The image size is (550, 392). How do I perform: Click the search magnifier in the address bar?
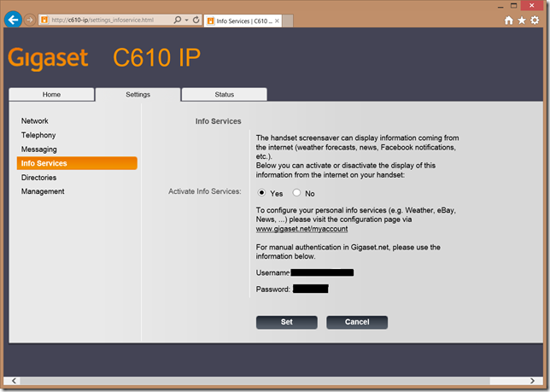[x=178, y=20]
